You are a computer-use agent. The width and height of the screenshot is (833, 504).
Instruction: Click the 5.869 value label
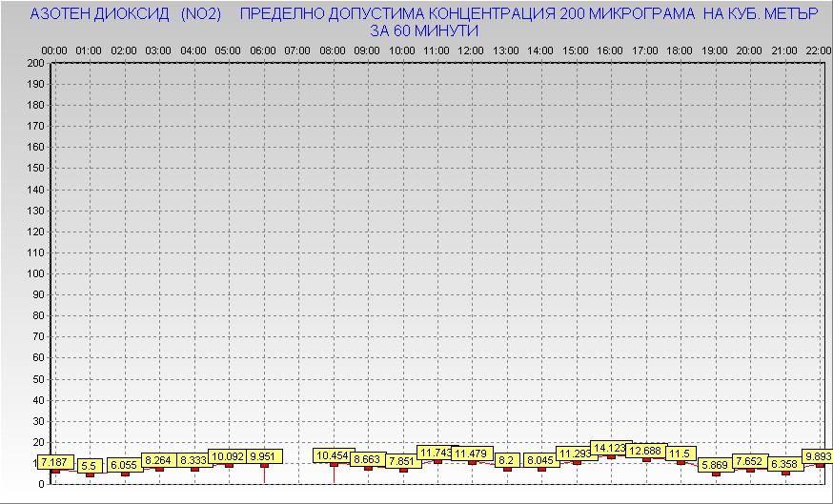pyautogui.click(x=716, y=465)
